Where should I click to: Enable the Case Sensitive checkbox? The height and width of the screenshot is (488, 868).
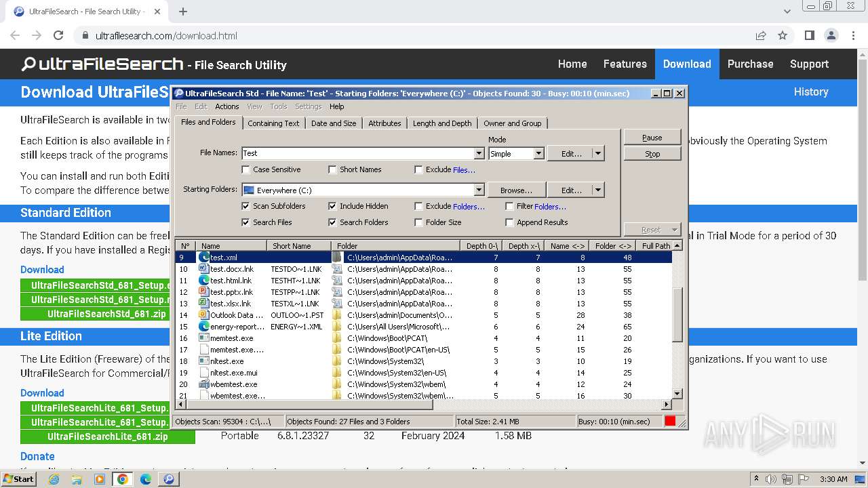click(x=246, y=169)
